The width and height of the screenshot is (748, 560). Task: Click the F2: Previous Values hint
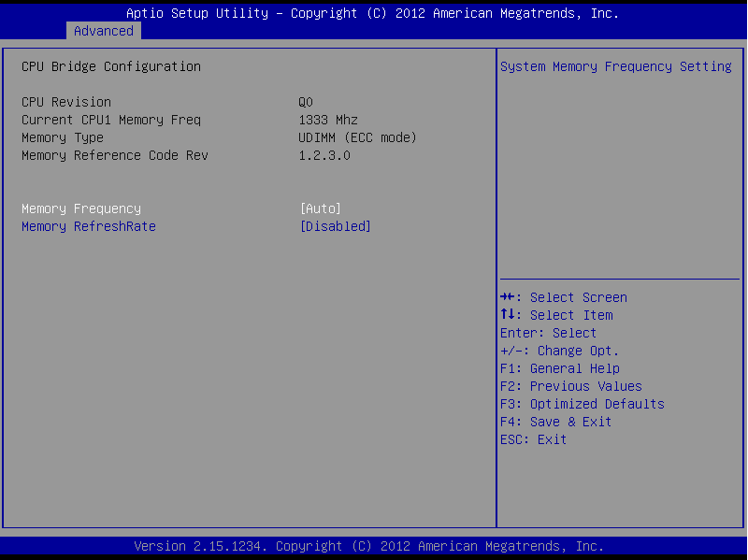pos(571,386)
